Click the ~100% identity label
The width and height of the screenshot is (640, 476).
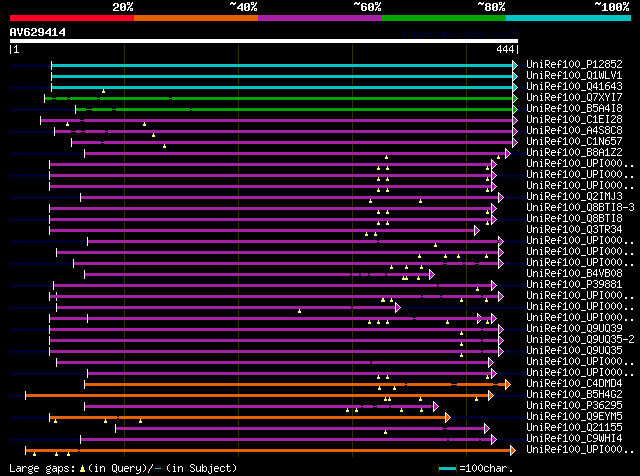tap(612, 7)
